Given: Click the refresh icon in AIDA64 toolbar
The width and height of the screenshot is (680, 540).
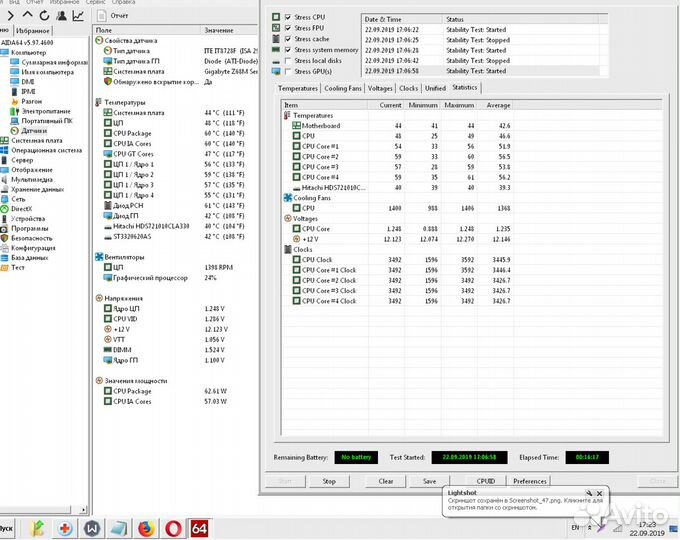Looking at the screenshot, I should click(x=44, y=16).
